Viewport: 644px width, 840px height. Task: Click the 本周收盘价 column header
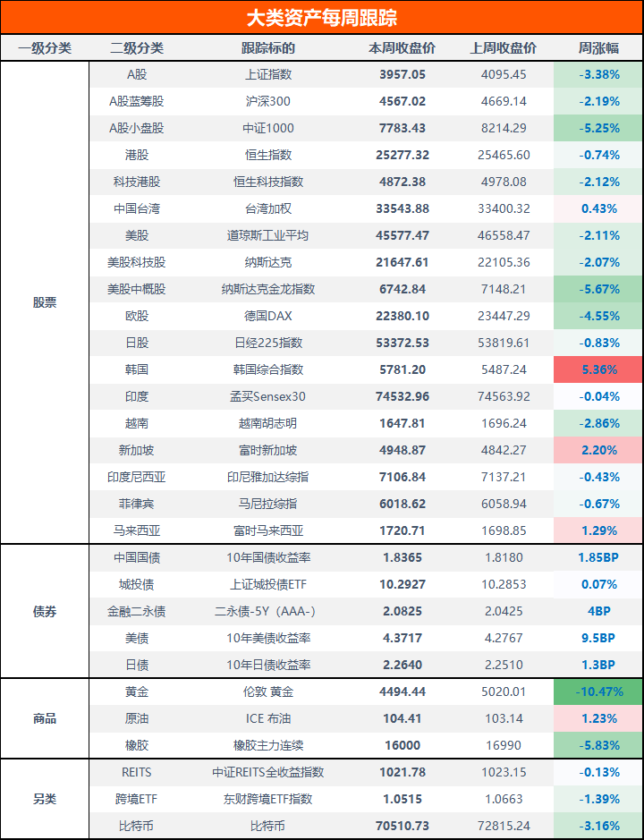(402, 47)
